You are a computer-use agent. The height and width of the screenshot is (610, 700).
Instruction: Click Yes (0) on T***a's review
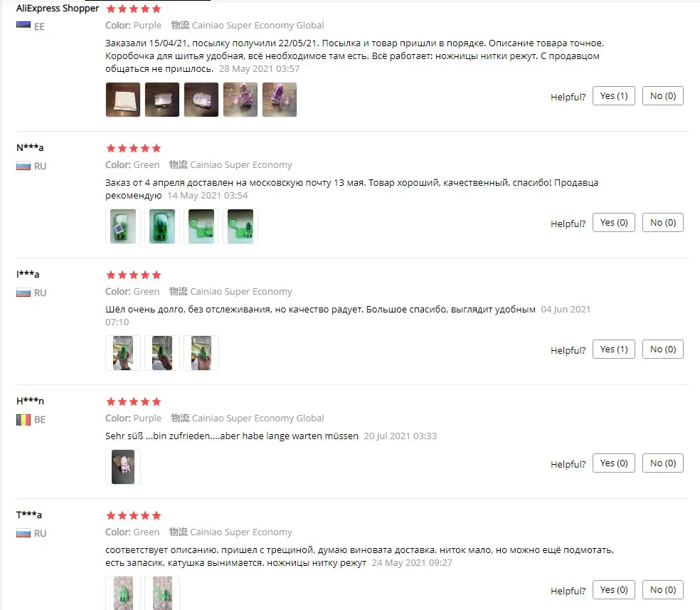coord(613,590)
